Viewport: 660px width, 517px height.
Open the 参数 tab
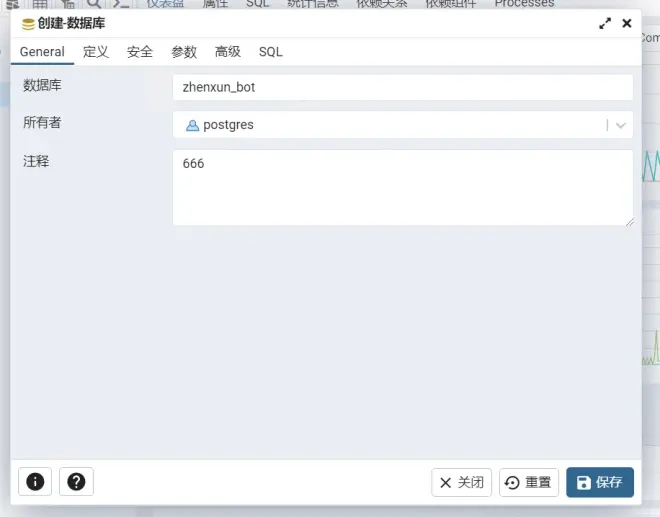tap(184, 52)
